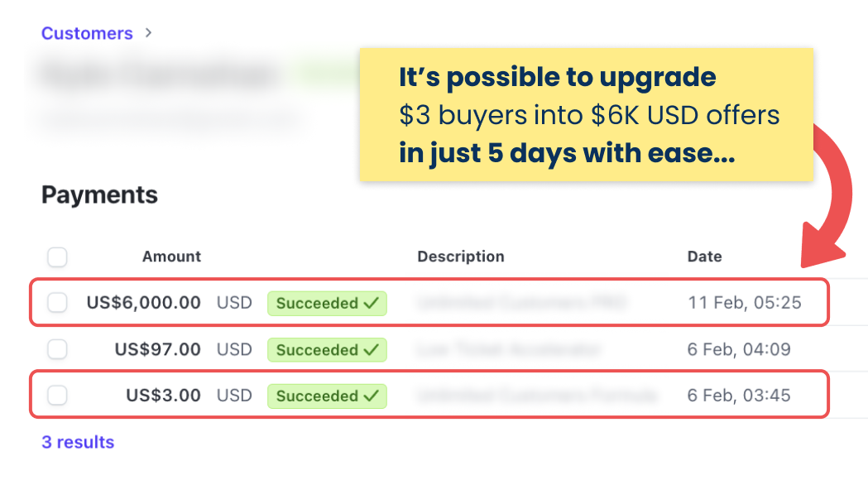Open the US$97.00 payment amount

coord(158,349)
